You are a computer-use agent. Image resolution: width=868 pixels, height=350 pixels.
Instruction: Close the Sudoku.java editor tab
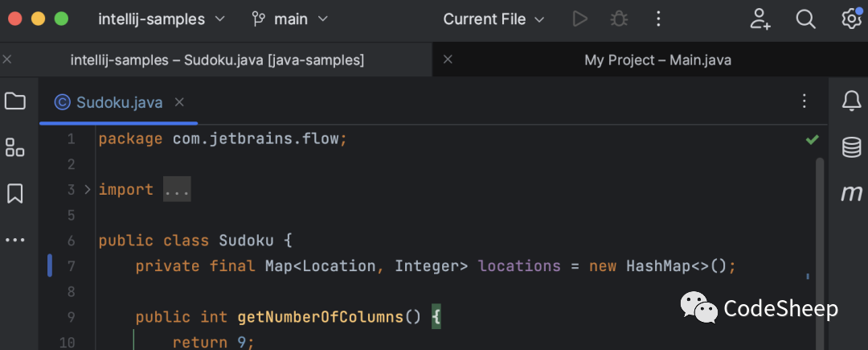coord(178,102)
